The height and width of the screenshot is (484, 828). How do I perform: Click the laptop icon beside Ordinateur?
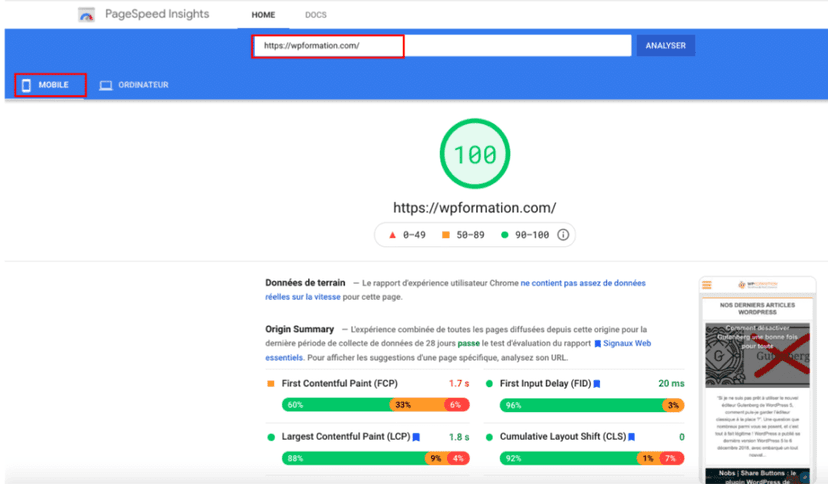106,85
